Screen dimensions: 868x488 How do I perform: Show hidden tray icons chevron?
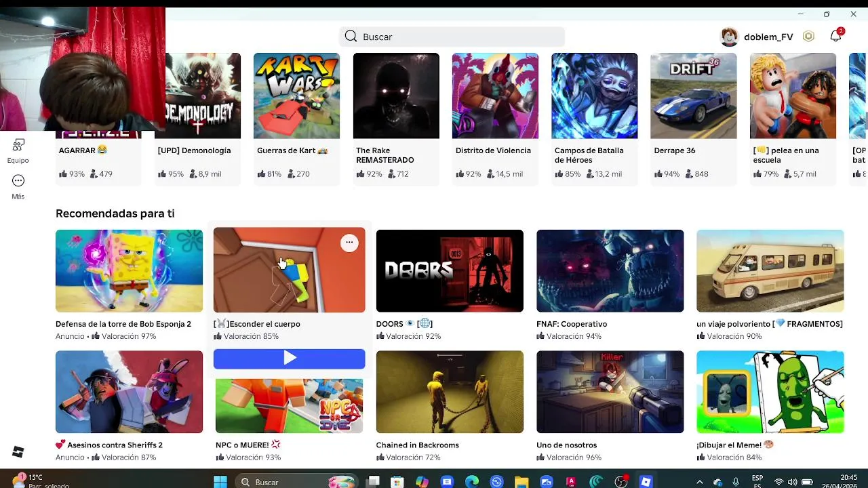point(700,482)
